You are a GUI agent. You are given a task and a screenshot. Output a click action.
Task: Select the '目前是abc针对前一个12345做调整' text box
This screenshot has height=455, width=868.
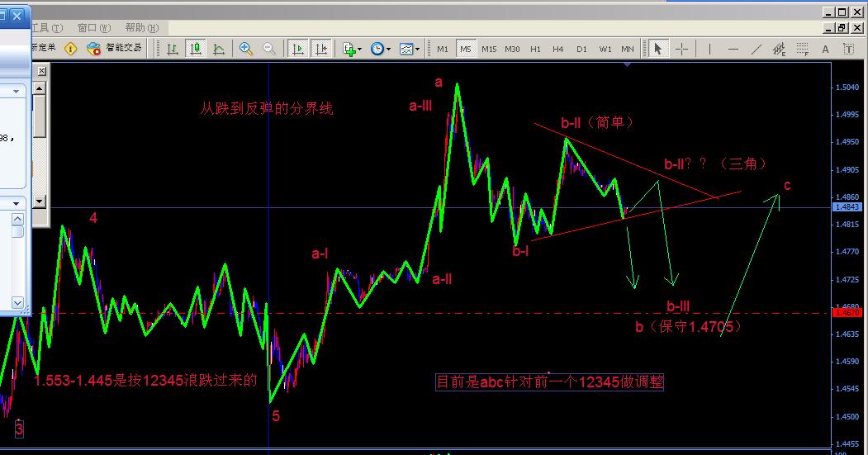tap(550, 382)
